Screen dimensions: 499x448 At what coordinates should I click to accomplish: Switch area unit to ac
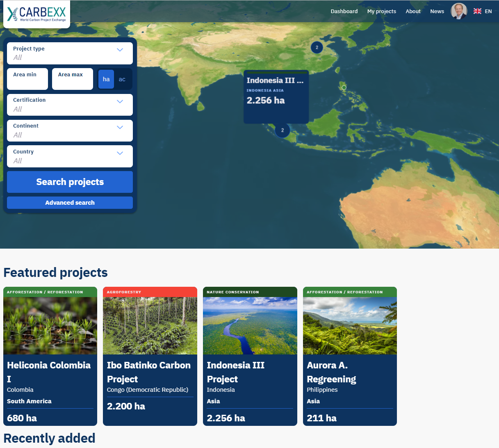click(x=122, y=79)
